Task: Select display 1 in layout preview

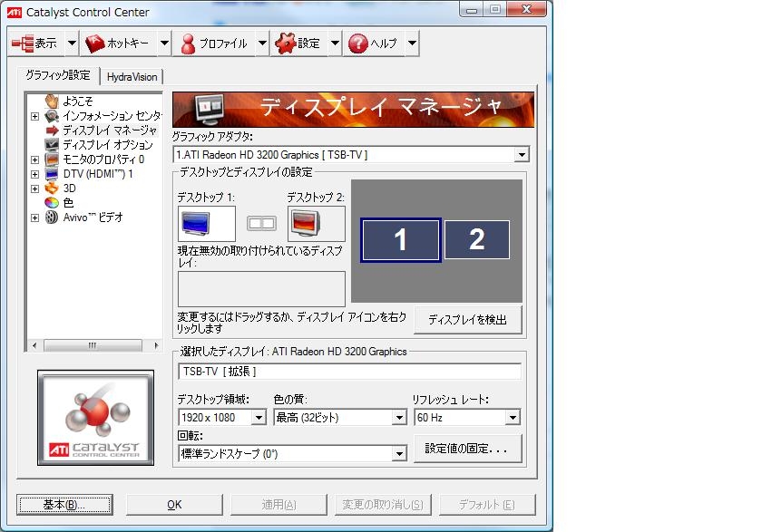Action: point(401,240)
